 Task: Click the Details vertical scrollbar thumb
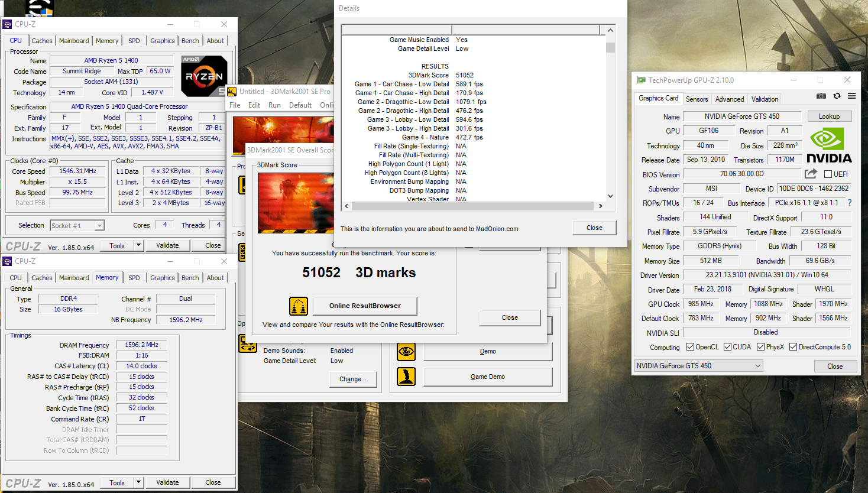point(610,47)
